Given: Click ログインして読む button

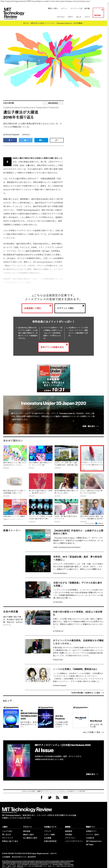Looking at the screenshot, I should (x=70, y=308).
